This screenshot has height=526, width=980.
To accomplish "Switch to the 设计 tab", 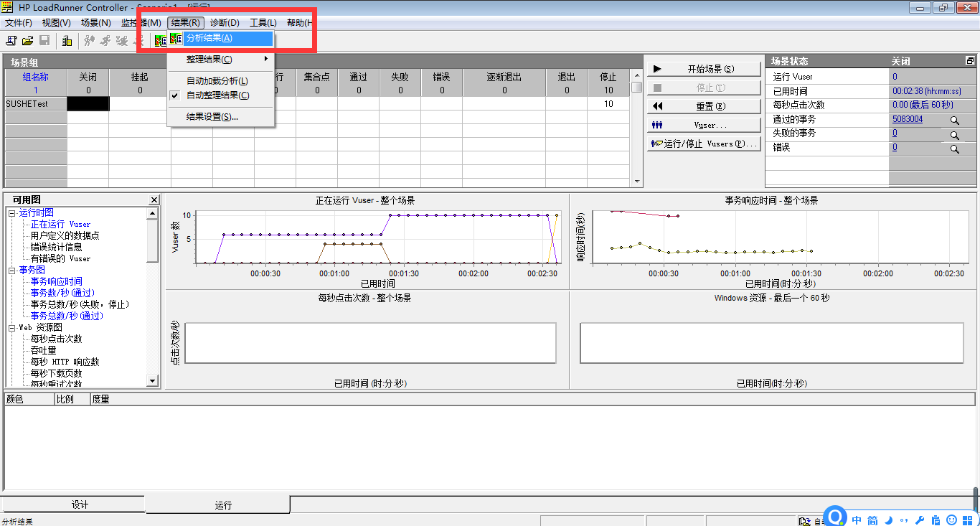I will point(73,504).
